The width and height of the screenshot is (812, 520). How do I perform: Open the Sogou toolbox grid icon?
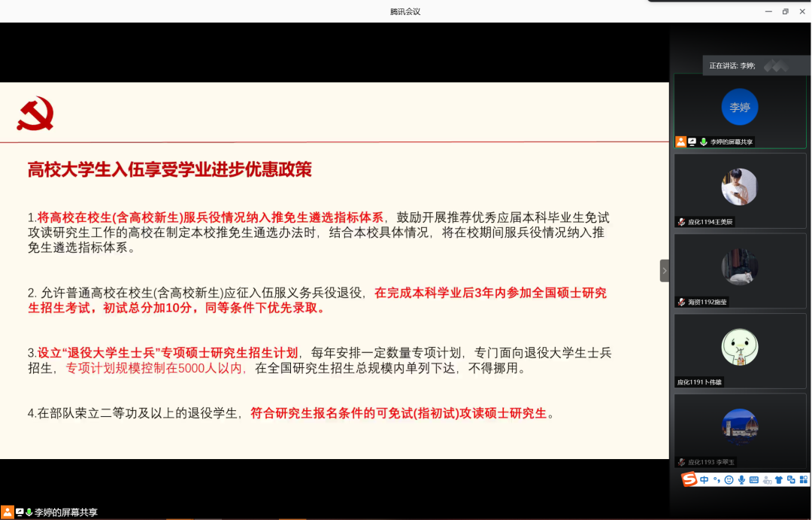click(x=804, y=480)
